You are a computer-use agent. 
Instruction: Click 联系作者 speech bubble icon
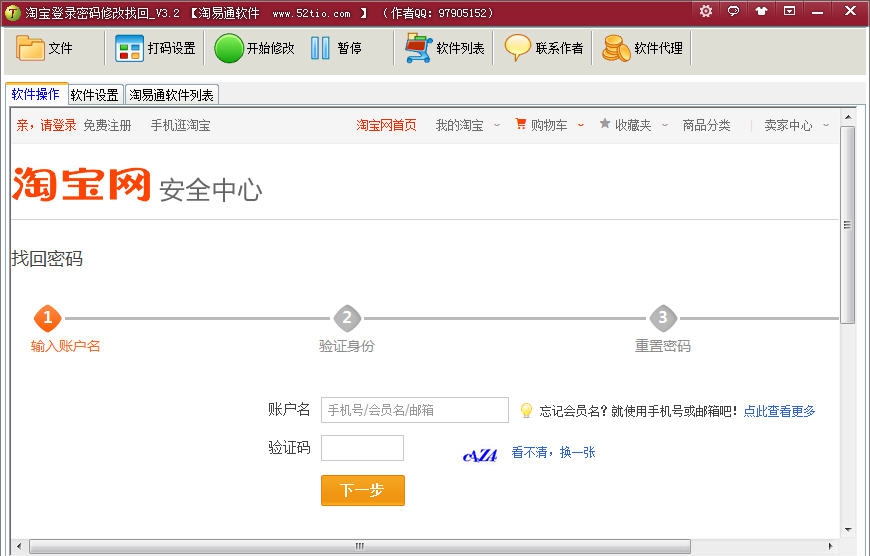click(x=518, y=48)
